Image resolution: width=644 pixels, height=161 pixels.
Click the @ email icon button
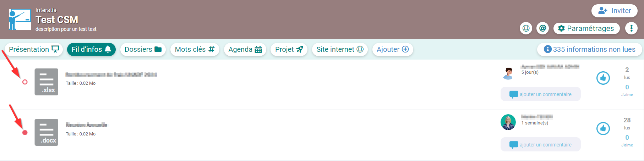(543, 28)
